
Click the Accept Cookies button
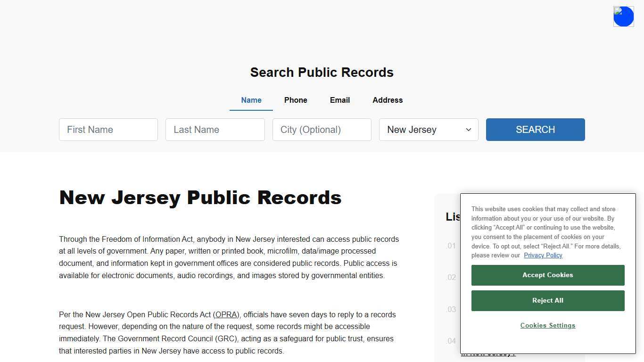[x=547, y=275]
